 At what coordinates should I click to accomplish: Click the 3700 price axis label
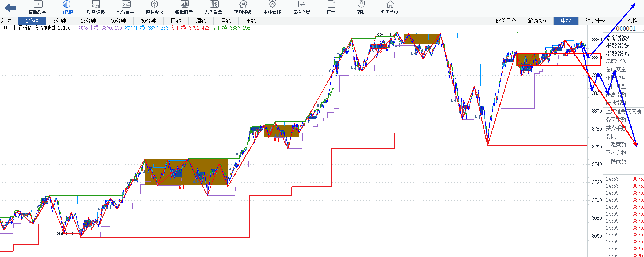click(597, 200)
